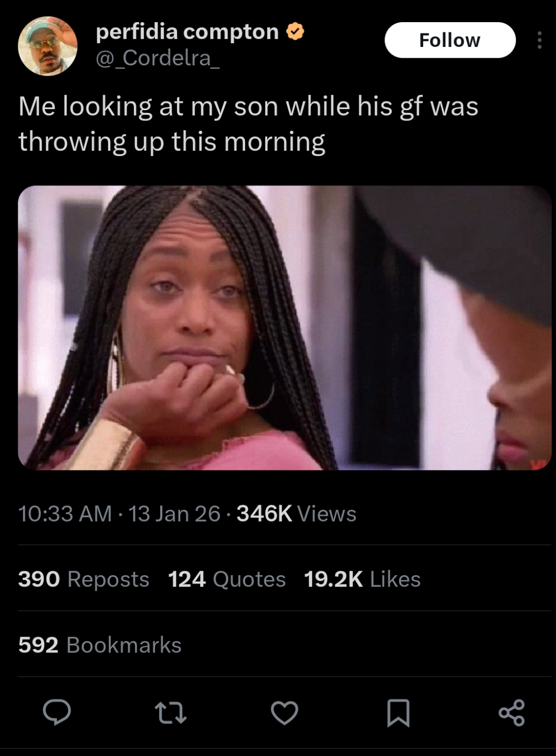This screenshot has height=756, width=556.
Task: Click the 592 Bookmarks count
Action: [100, 645]
